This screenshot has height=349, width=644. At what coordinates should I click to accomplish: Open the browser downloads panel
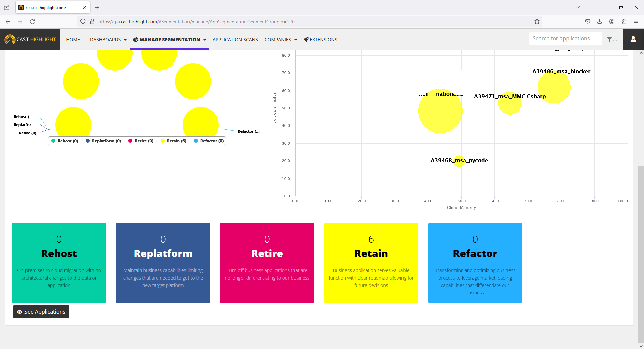tap(600, 21)
